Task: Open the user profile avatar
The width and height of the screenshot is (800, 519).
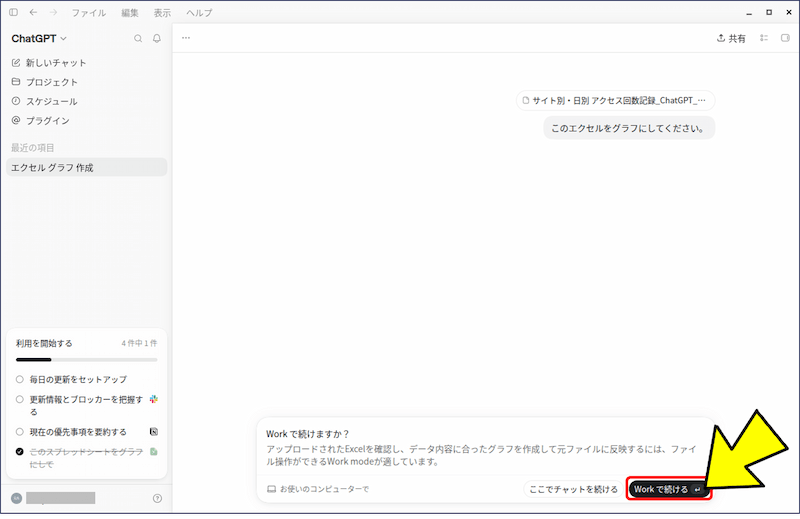Action: (16, 498)
